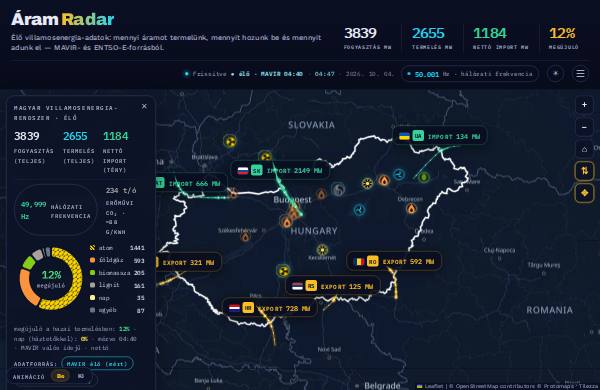Zoom in the map with plus button

click(x=584, y=105)
